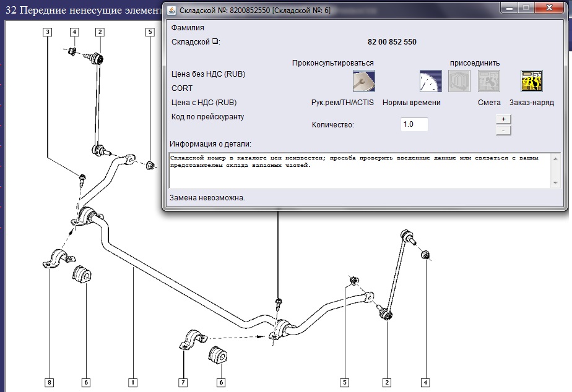Viewport: 572px width, 392px height.
Task: Select callout number 3 in the diagram
Action: coord(48,32)
